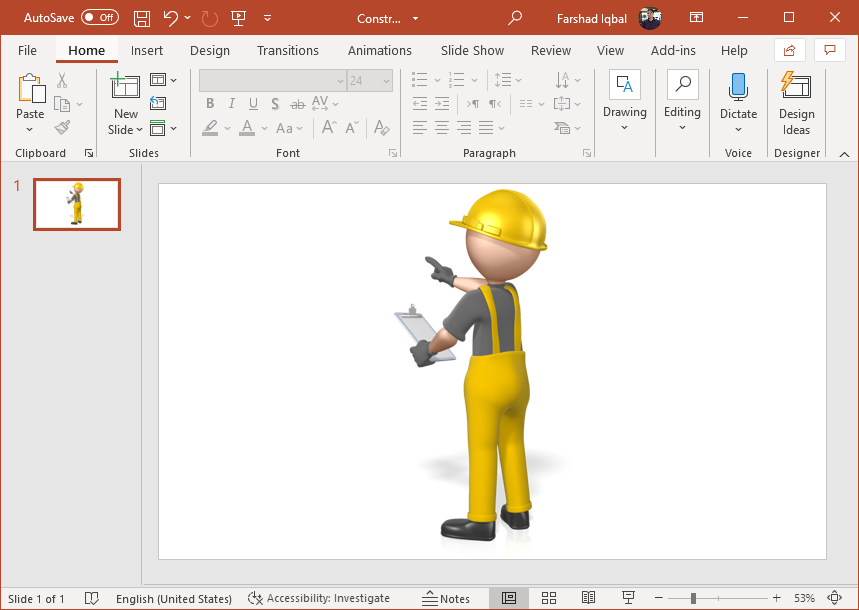Click the Dictate microphone icon
The width and height of the screenshot is (859, 610).
pyautogui.click(x=738, y=88)
